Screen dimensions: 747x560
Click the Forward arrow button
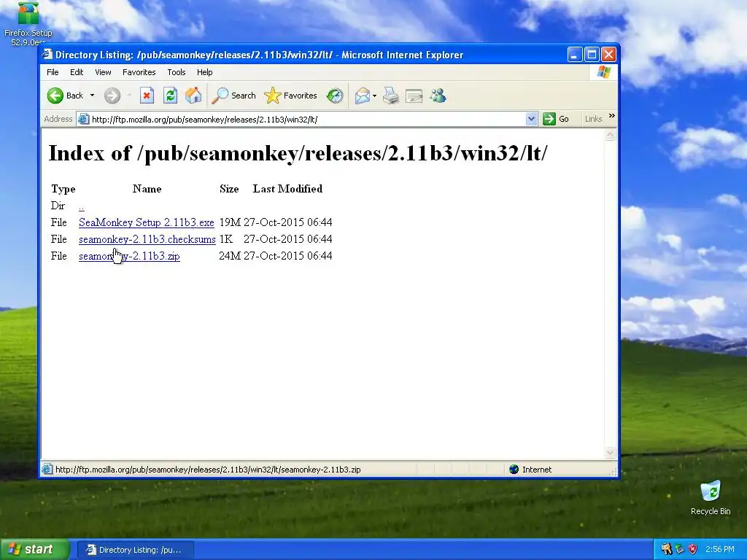pyautogui.click(x=112, y=96)
